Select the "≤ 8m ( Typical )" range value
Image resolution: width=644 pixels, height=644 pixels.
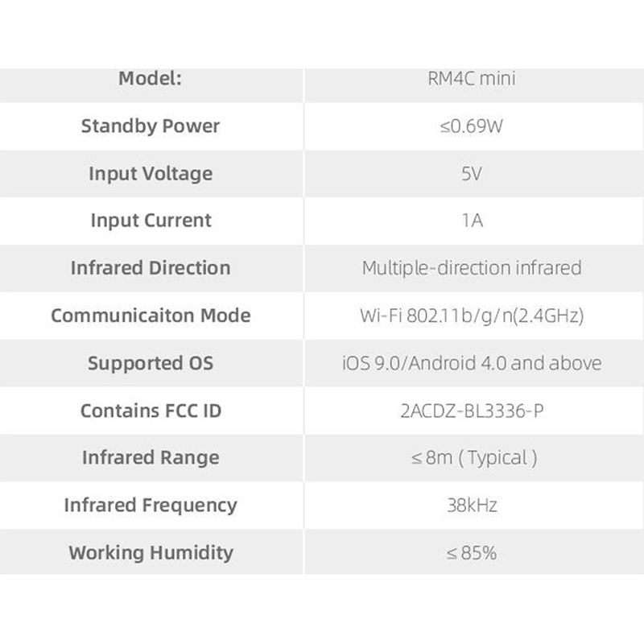point(472,458)
